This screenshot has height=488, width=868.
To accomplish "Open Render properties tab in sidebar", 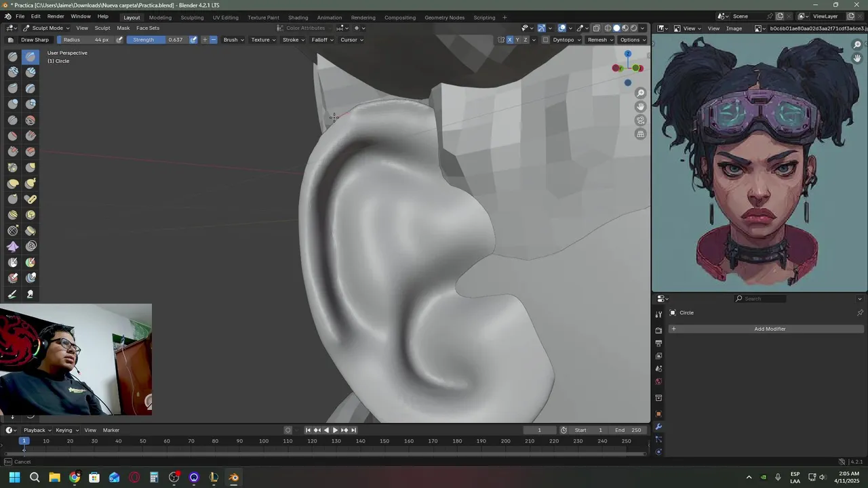I will [658, 330].
